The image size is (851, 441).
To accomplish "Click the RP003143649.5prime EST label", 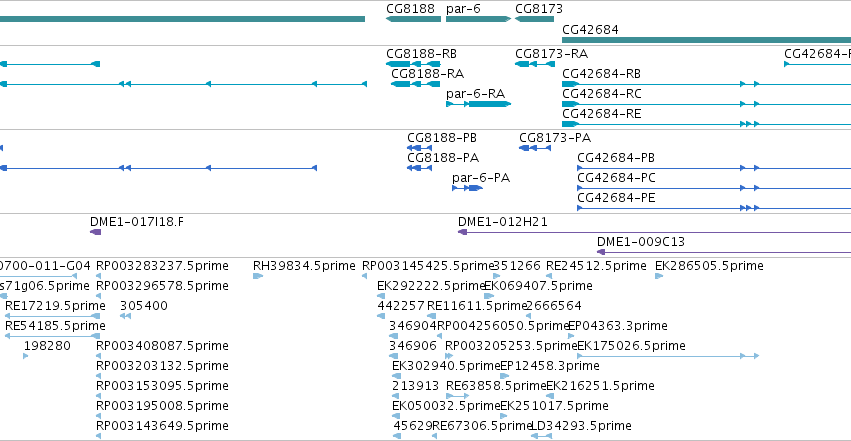I will 162,426.
